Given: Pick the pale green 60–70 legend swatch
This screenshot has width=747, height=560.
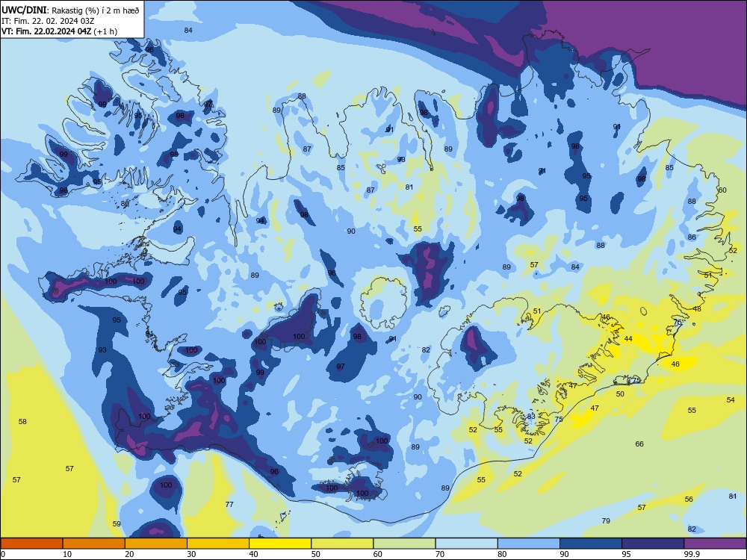Looking at the screenshot, I should [404, 544].
